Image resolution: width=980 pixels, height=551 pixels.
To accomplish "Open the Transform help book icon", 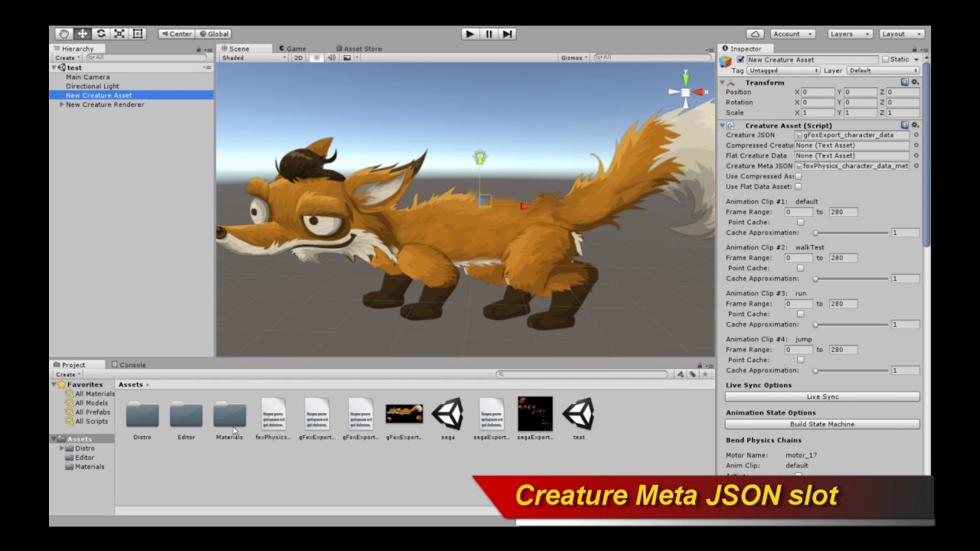I will 905,82.
